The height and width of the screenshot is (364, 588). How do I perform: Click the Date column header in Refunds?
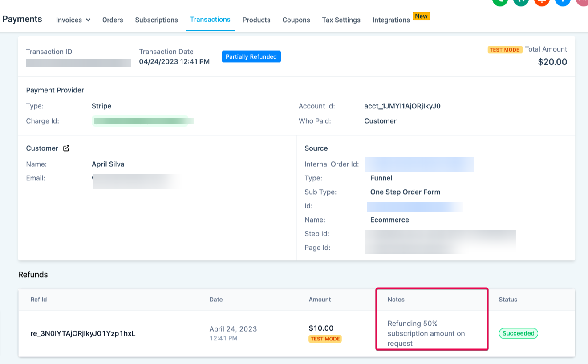pos(216,300)
